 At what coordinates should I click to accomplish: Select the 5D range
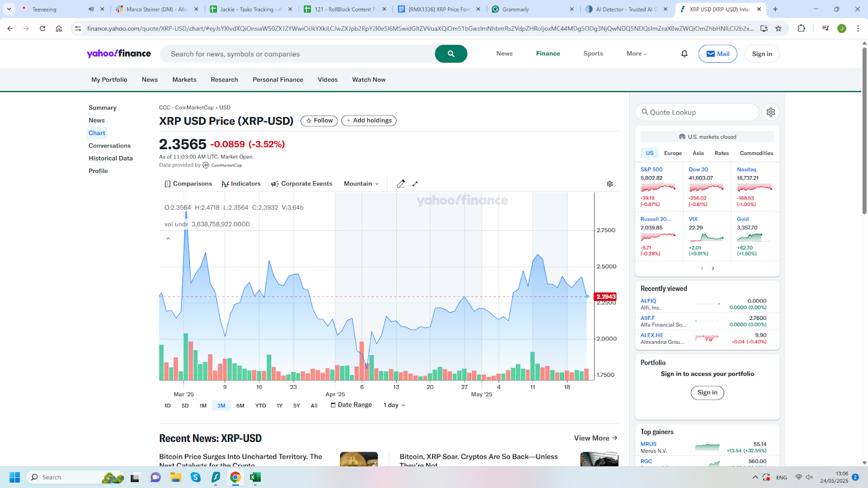185,406
